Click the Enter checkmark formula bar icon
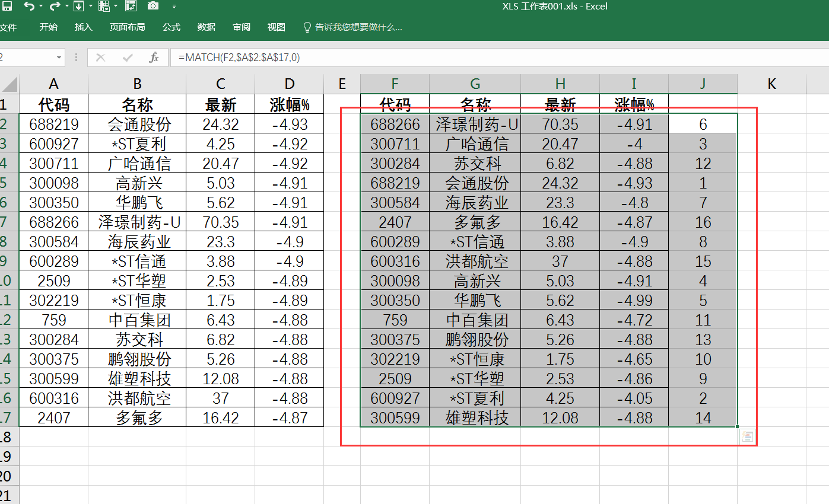Image resolution: width=829 pixels, height=504 pixels. 127,58
